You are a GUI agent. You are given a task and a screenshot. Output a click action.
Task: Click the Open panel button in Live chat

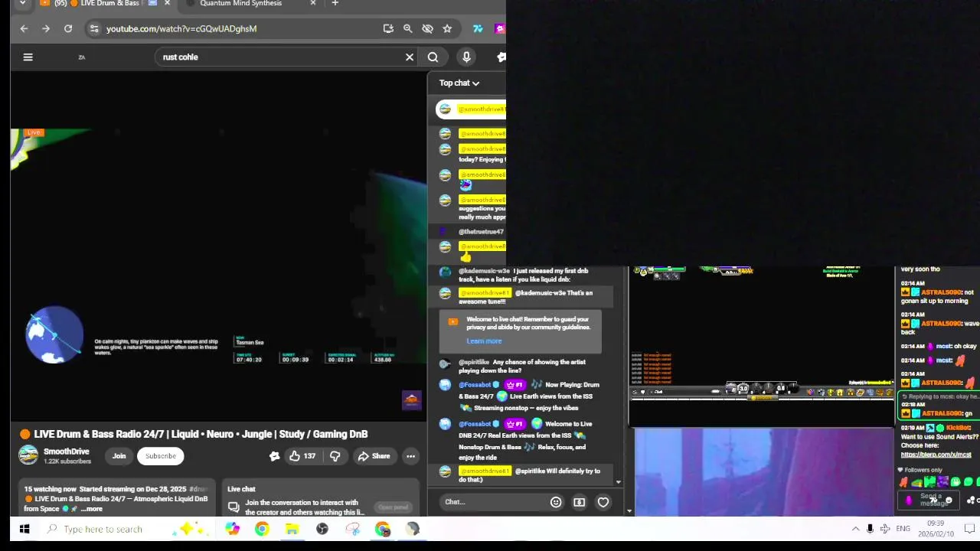click(393, 507)
